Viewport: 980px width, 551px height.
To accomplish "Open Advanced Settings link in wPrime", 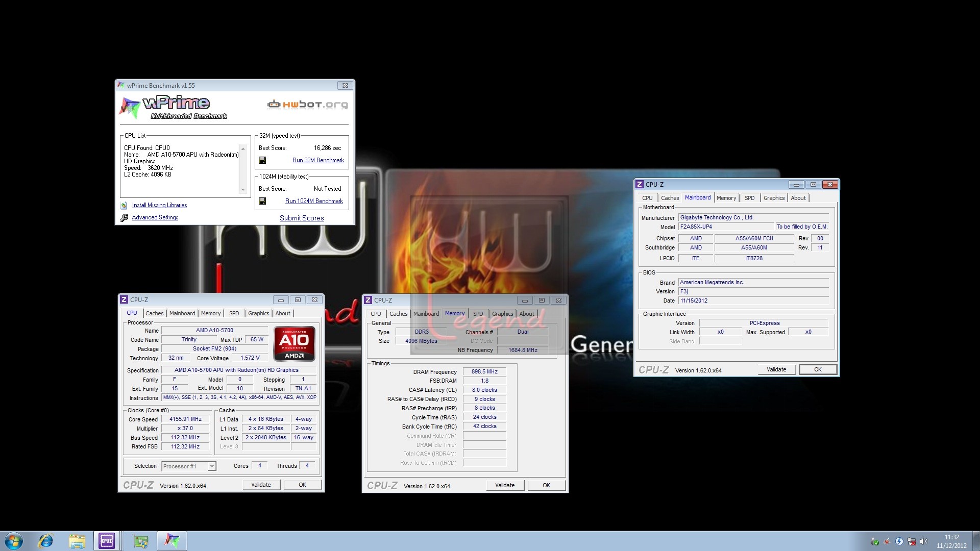I will point(155,217).
